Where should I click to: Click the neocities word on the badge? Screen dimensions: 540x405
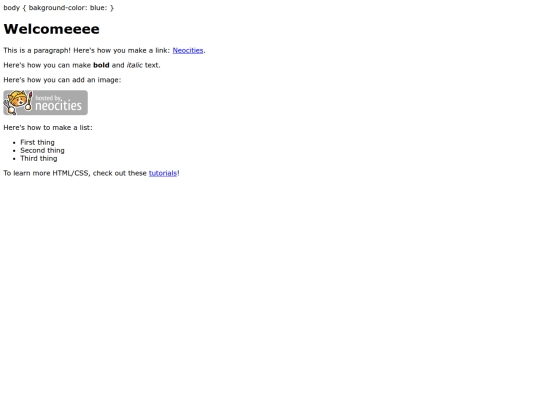59,106
